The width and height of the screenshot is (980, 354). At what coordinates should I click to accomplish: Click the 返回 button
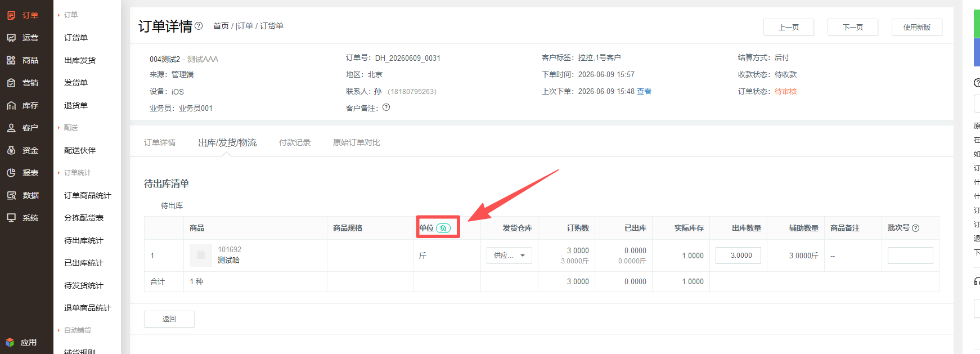pyautogui.click(x=169, y=319)
